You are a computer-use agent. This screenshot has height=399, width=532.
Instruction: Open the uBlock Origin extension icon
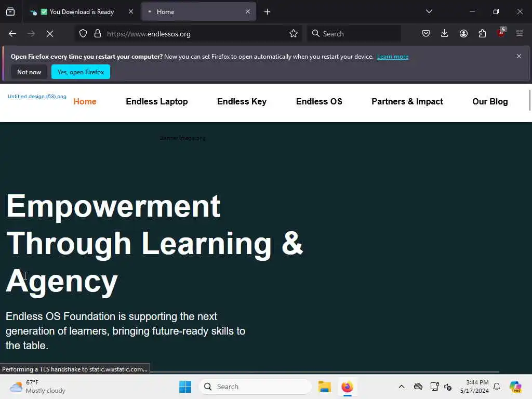(x=501, y=33)
